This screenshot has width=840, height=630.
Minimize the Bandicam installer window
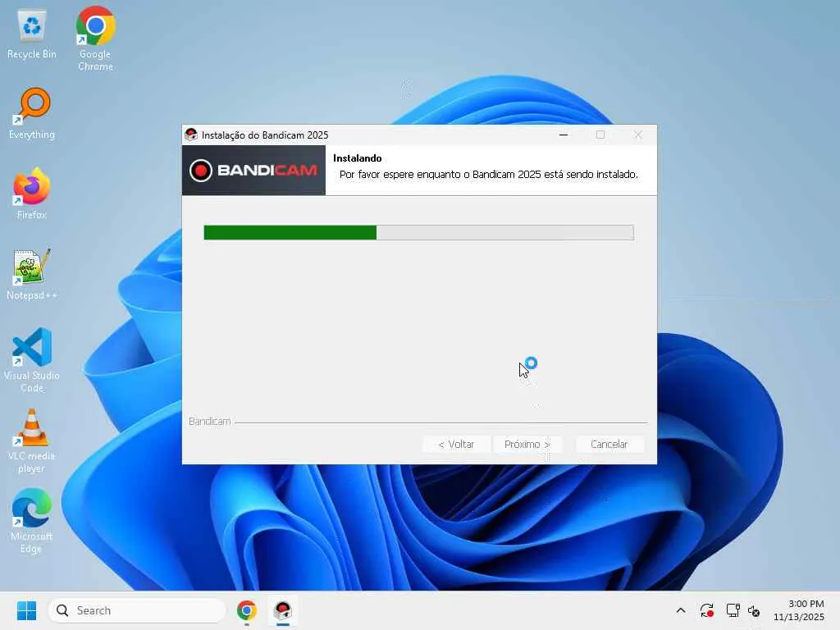click(564, 135)
